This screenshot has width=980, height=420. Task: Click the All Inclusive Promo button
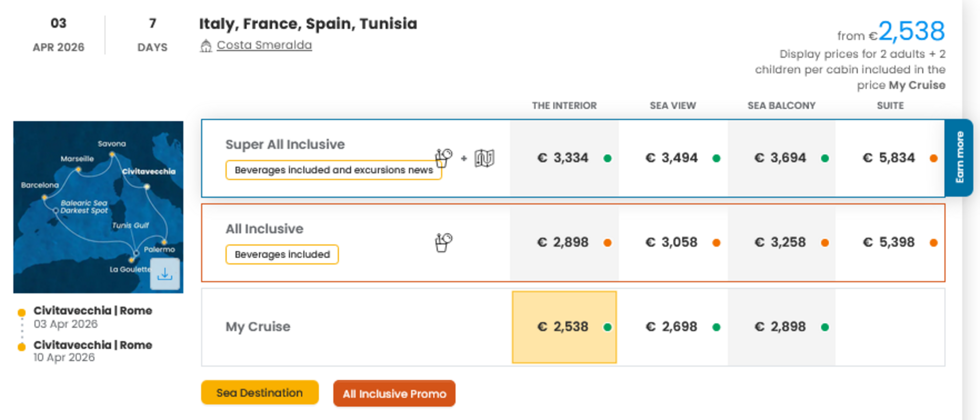(394, 394)
